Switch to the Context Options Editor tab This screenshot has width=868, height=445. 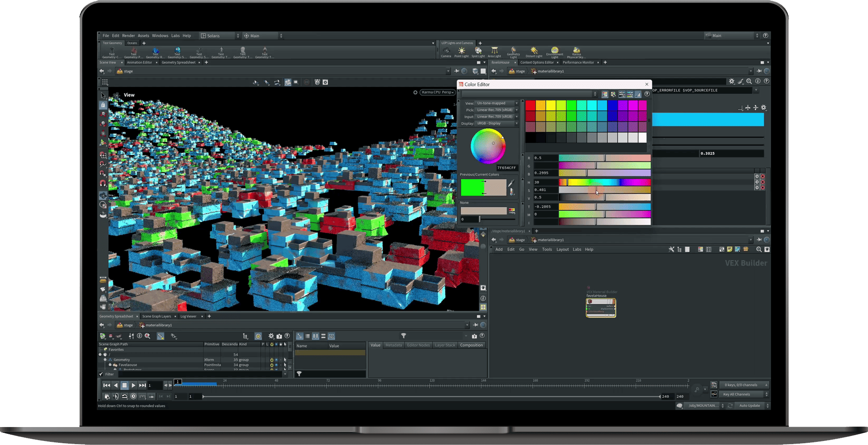point(537,62)
